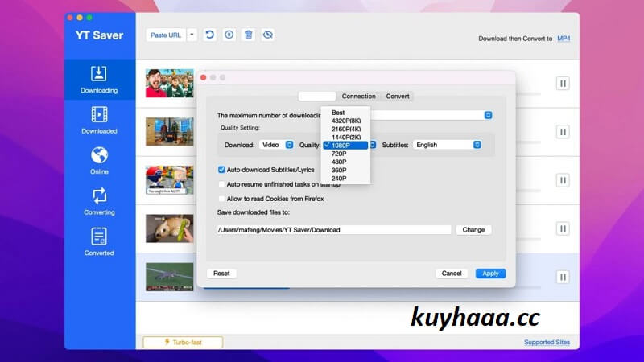Pause the third download in list
The image size is (644, 362).
tap(563, 180)
